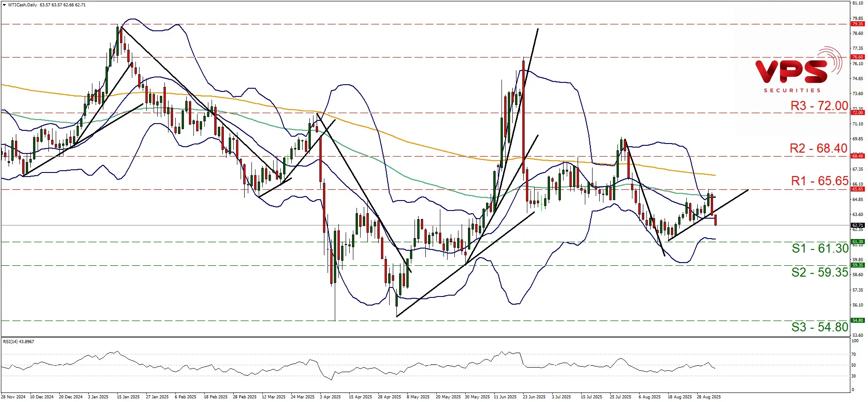Click the red 65.65 price tag
This screenshot has width=868, height=402.
point(857,189)
